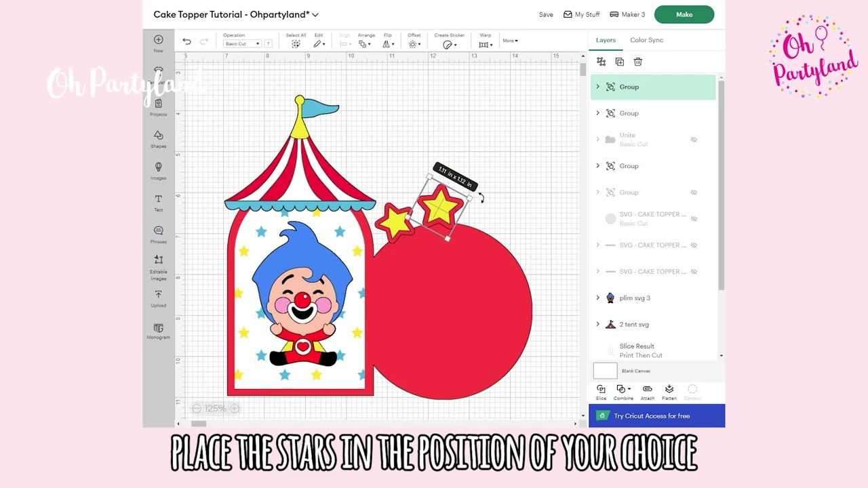Click the clown character on the canvas
This screenshot has width=868, height=488.
[x=302, y=295]
